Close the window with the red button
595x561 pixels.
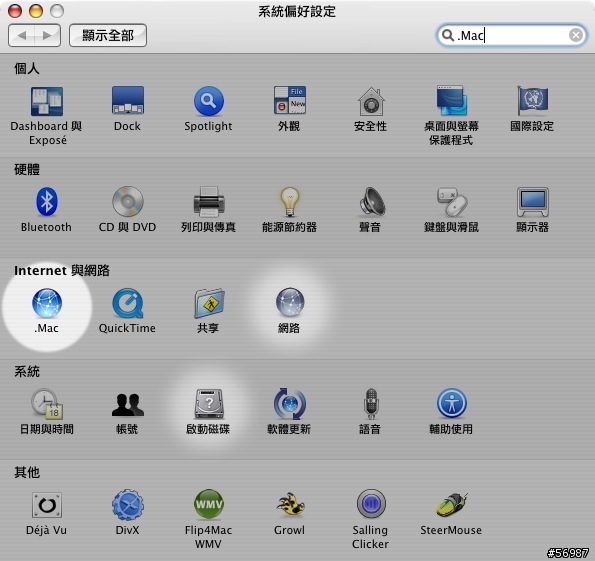point(15,11)
